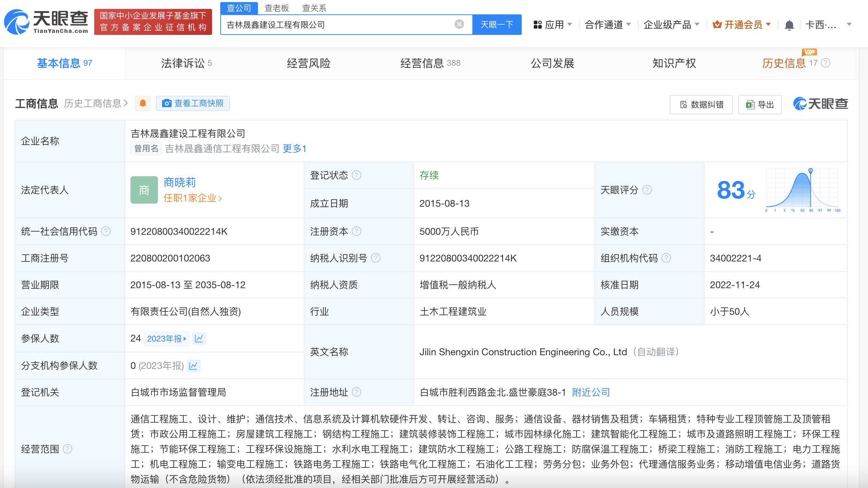The image size is (868, 488).
Task: Click the 数据纠错 button
Action: pyautogui.click(x=701, y=104)
